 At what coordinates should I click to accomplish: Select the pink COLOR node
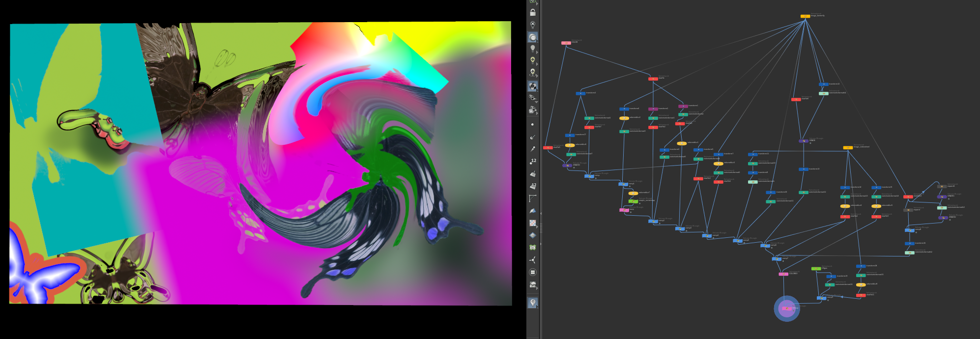click(x=566, y=43)
